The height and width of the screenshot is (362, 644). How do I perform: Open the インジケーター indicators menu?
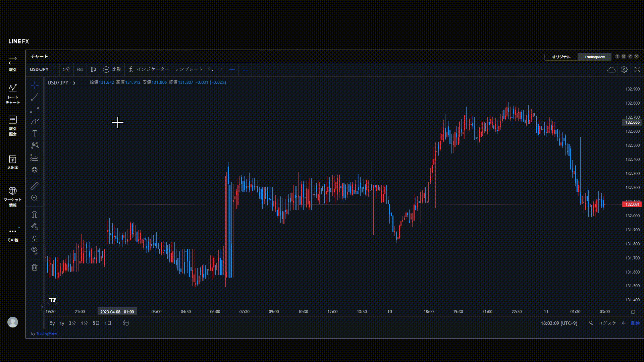149,69
